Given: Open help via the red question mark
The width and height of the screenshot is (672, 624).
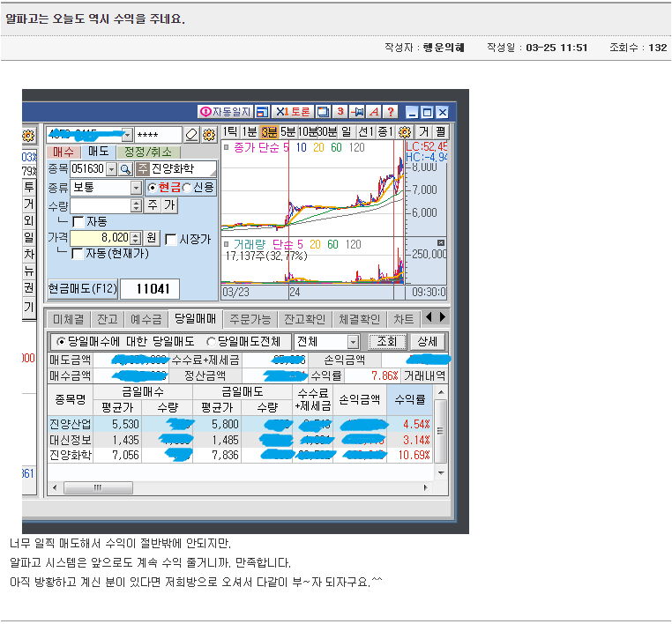Looking at the screenshot, I should [x=391, y=112].
